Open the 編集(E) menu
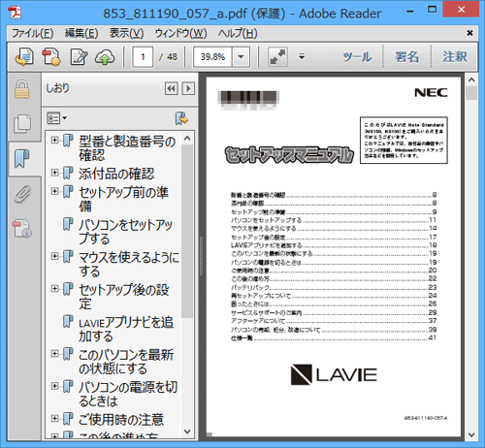The height and width of the screenshot is (448, 485). [x=81, y=33]
